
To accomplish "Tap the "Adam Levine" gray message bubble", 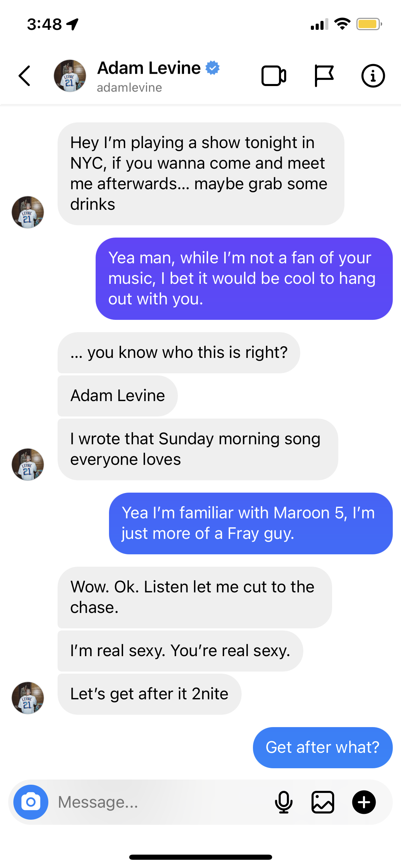I will pyautogui.click(x=118, y=396).
